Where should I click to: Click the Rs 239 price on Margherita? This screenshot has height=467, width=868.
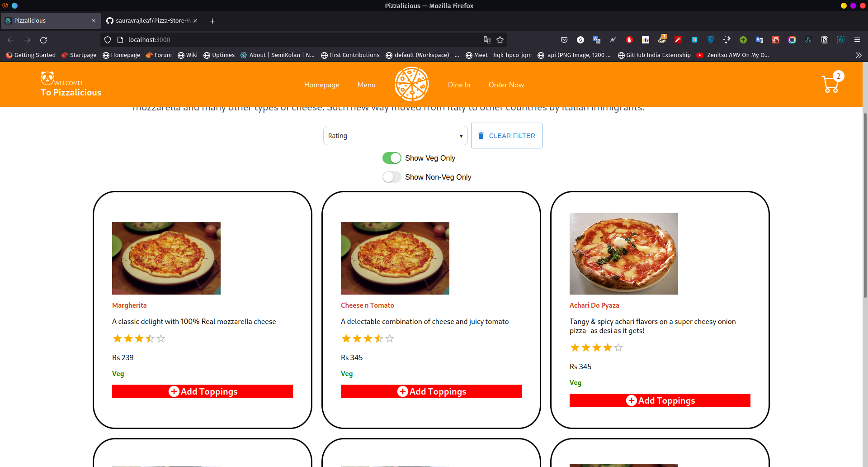click(x=123, y=357)
